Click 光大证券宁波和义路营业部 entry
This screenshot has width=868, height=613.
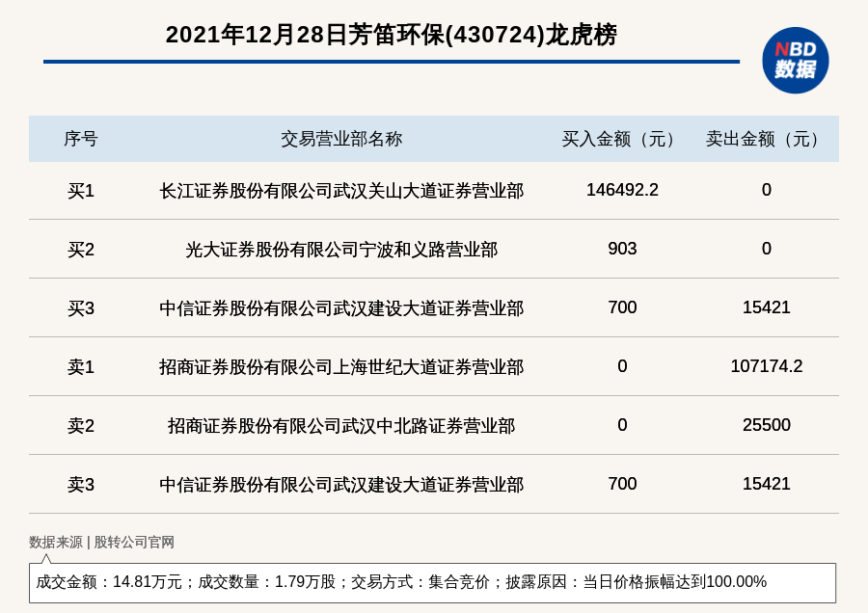tap(341, 250)
